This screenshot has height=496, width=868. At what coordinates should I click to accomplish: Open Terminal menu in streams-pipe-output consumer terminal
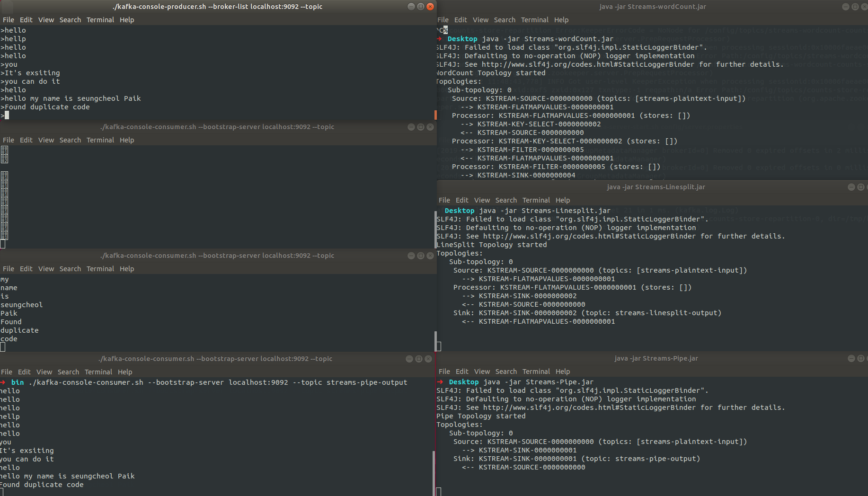pos(98,372)
